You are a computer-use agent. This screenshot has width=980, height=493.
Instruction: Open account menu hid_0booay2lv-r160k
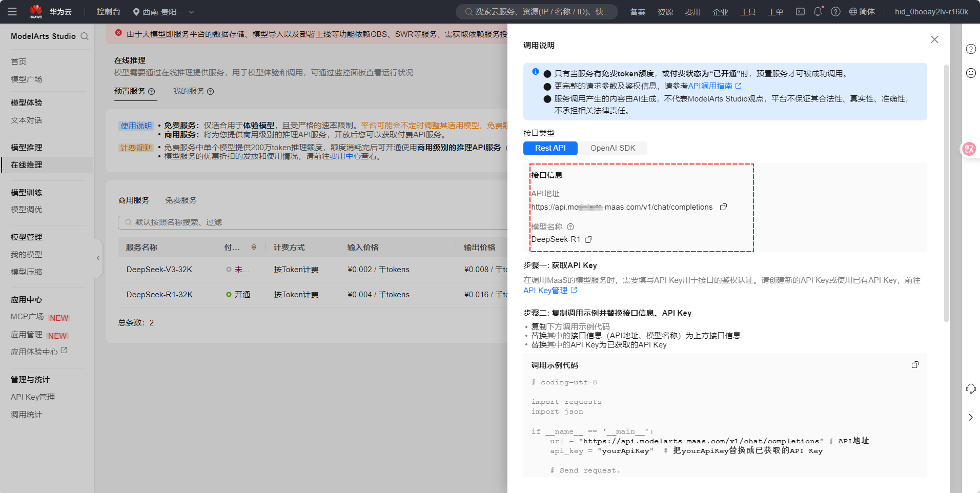(931, 11)
